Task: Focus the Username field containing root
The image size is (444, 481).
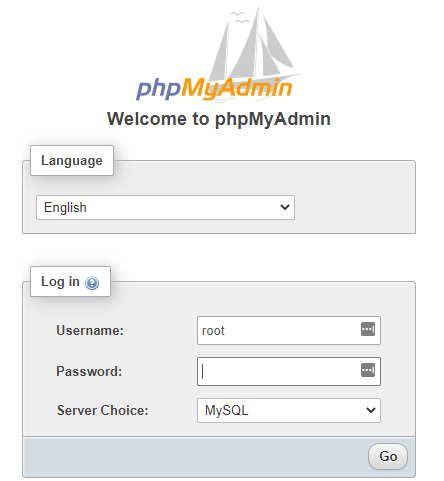Action: click(x=289, y=331)
